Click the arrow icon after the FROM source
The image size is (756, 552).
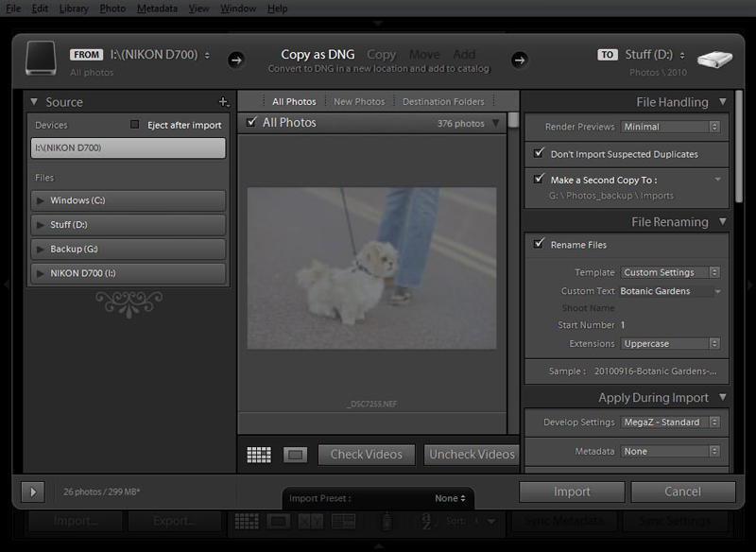[236, 60]
